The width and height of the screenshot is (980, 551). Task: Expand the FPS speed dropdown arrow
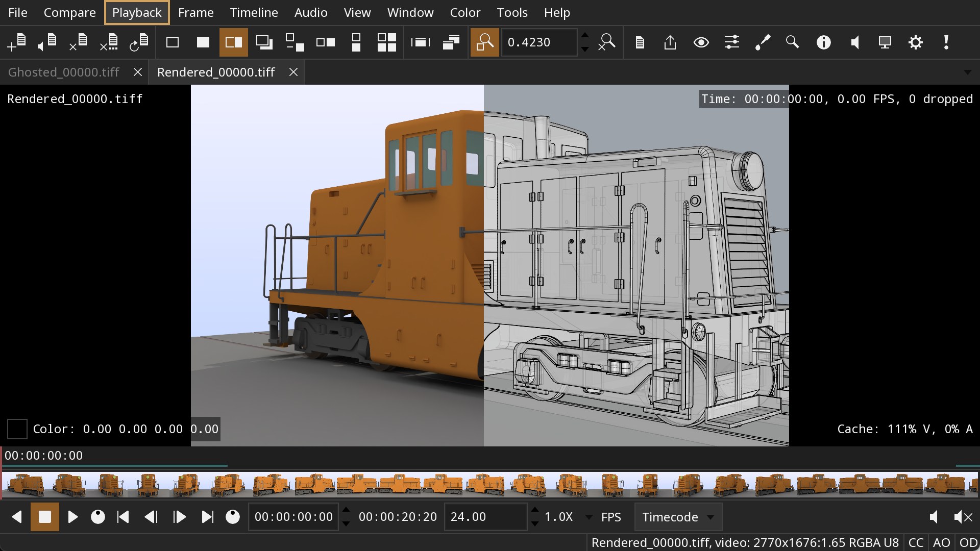tap(589, 517)
